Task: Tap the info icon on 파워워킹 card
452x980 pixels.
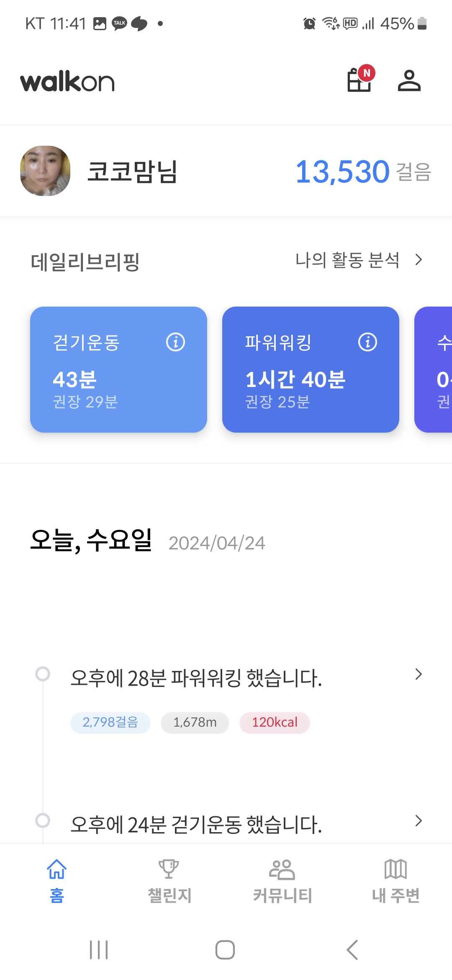Action: 367,342
